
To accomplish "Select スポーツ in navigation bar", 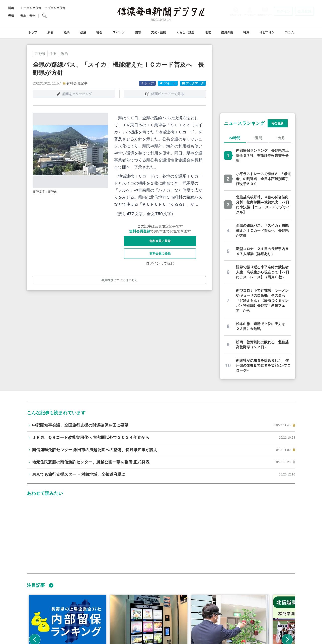I will click(119, 32).
